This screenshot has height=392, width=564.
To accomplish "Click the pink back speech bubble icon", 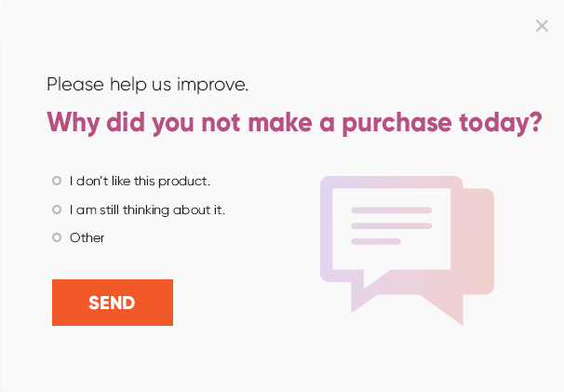I will [x=477, y=242].
